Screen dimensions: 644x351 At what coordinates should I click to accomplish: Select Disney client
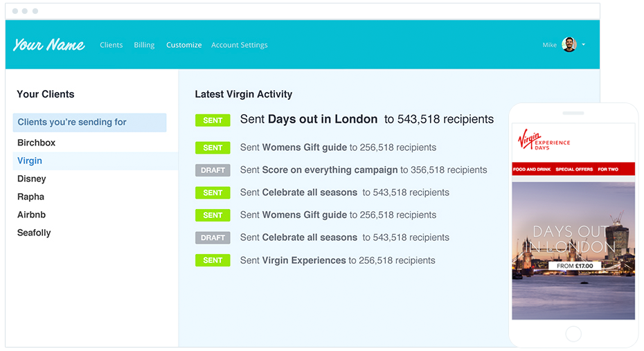tap(32, 179)
